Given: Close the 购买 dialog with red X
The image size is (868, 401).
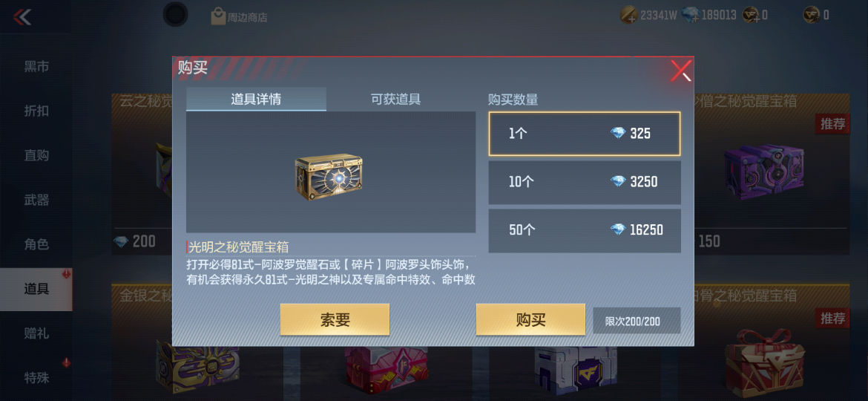Looking at the screenshot, I should 680,71.
